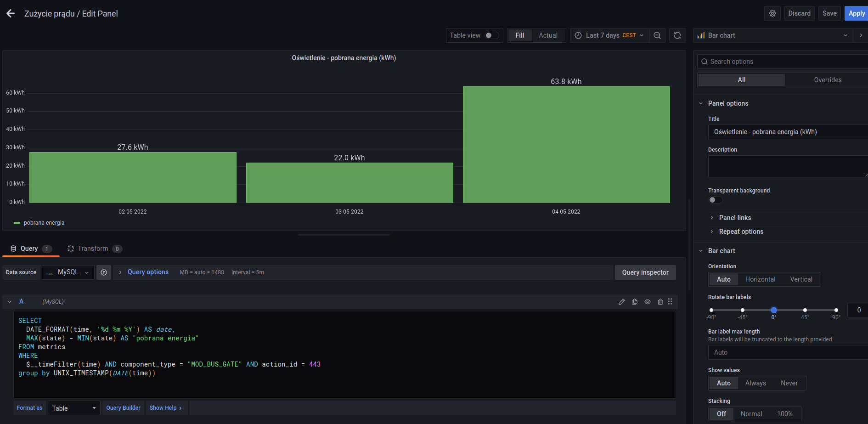Click rotate bar labels number input
Image resolution: width=868 pixels, height=424 pixels.
[858, 310]
